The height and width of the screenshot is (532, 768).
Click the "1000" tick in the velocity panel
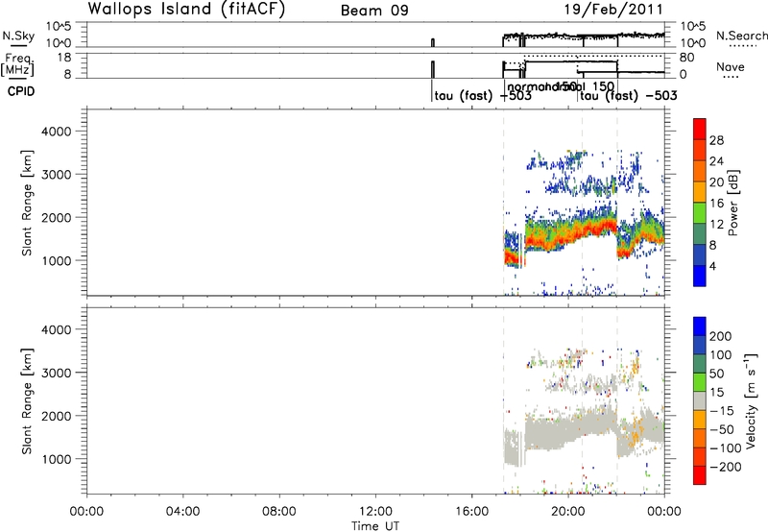pos(57,459)
